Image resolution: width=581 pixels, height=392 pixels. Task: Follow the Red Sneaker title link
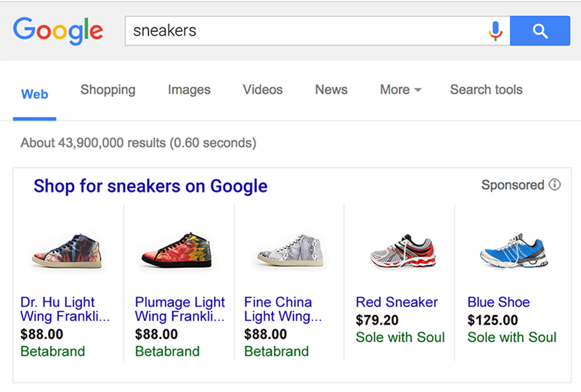point(397,302)
